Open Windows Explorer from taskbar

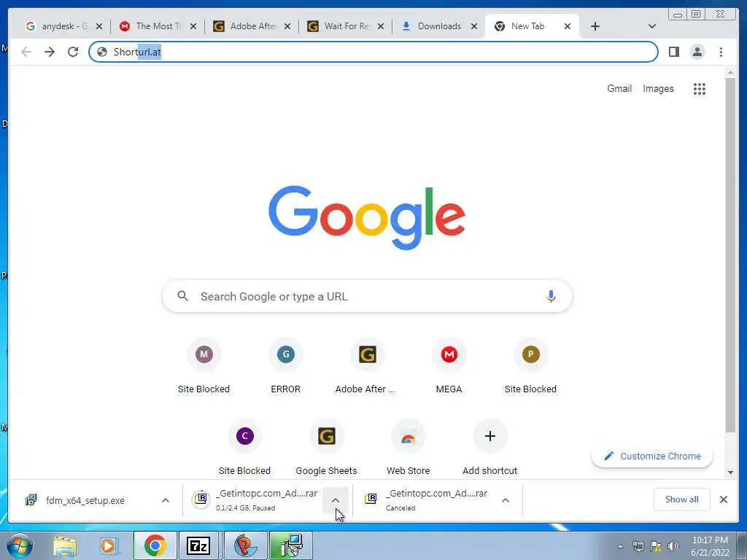pyautogui.click(x=65, y=545)
